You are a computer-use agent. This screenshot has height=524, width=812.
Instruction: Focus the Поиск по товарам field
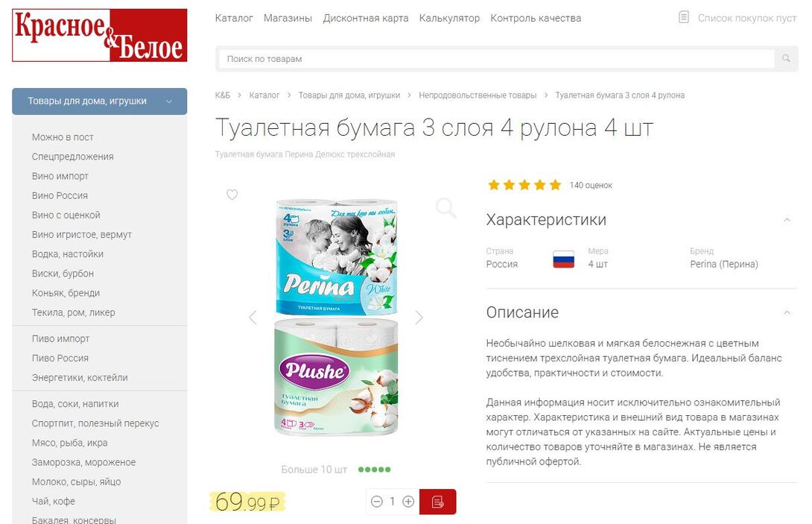[496, 59]
